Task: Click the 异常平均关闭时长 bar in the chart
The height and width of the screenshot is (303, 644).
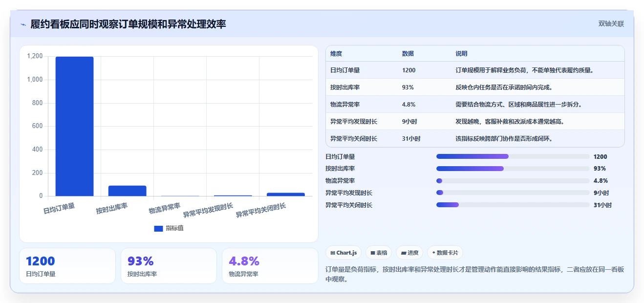Action: point(285,194)
